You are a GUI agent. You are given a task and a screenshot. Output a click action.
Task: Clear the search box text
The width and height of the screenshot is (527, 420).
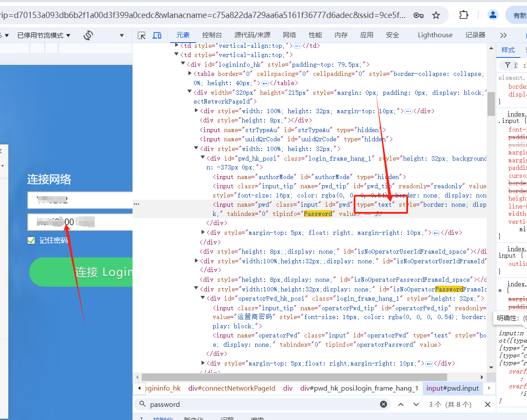click(384, 404)
